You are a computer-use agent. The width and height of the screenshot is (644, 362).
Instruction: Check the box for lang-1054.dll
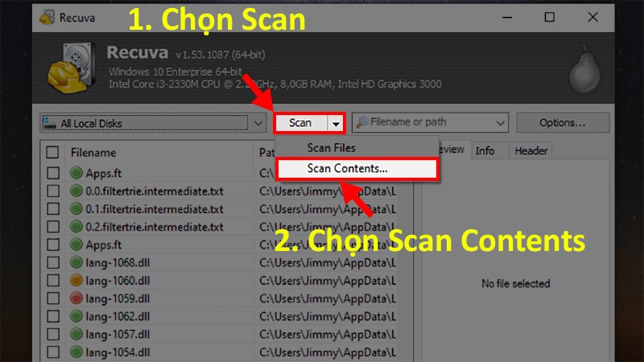[53, 352]
